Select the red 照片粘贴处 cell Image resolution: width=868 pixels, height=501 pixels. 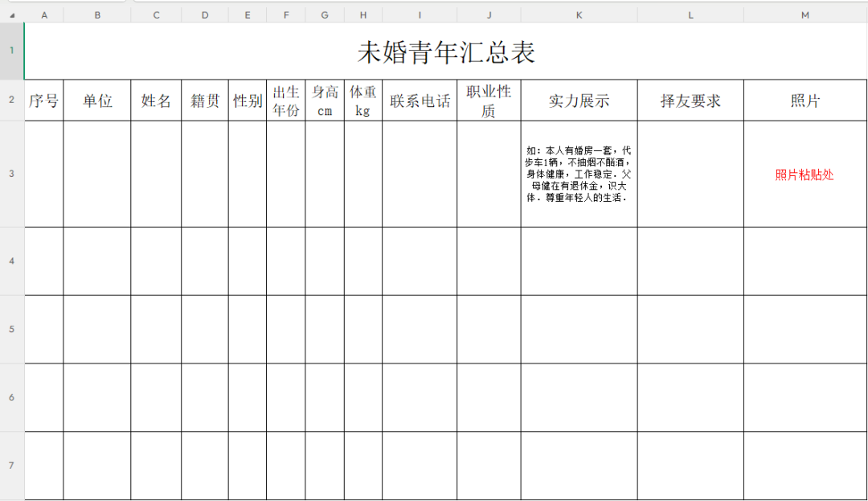805,175
